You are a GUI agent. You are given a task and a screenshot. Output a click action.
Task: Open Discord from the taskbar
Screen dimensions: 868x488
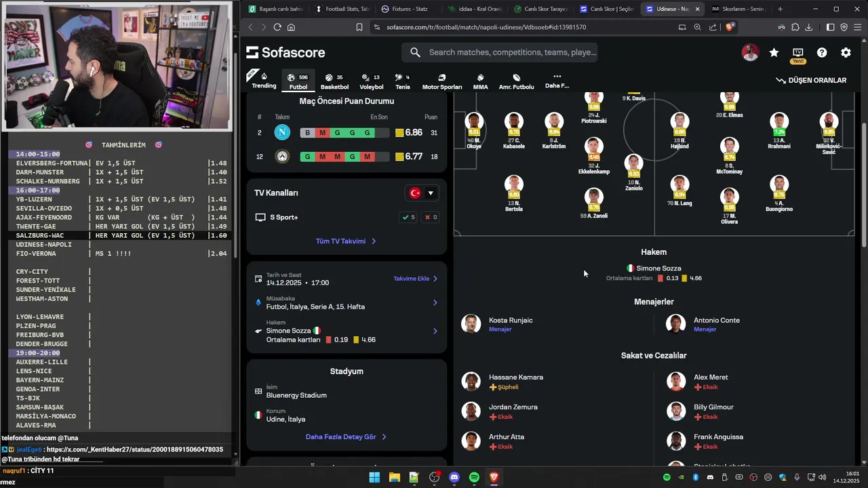click(x=454, y=477)
